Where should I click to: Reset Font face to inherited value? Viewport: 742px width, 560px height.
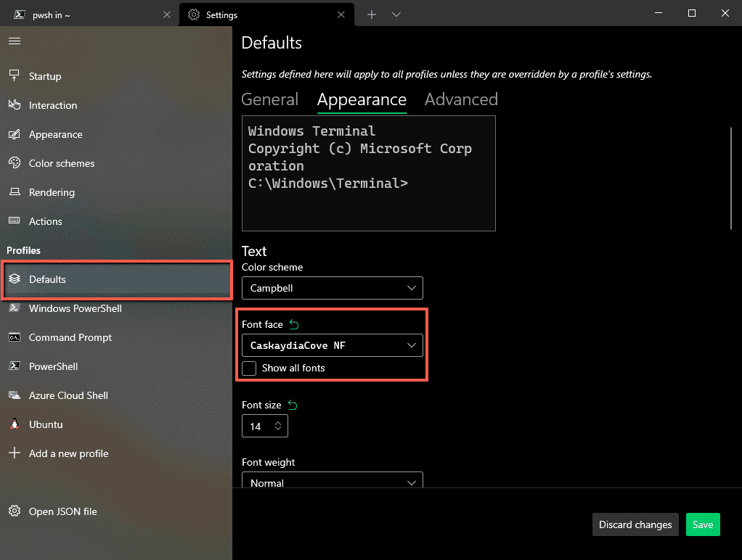pos(294,324)
